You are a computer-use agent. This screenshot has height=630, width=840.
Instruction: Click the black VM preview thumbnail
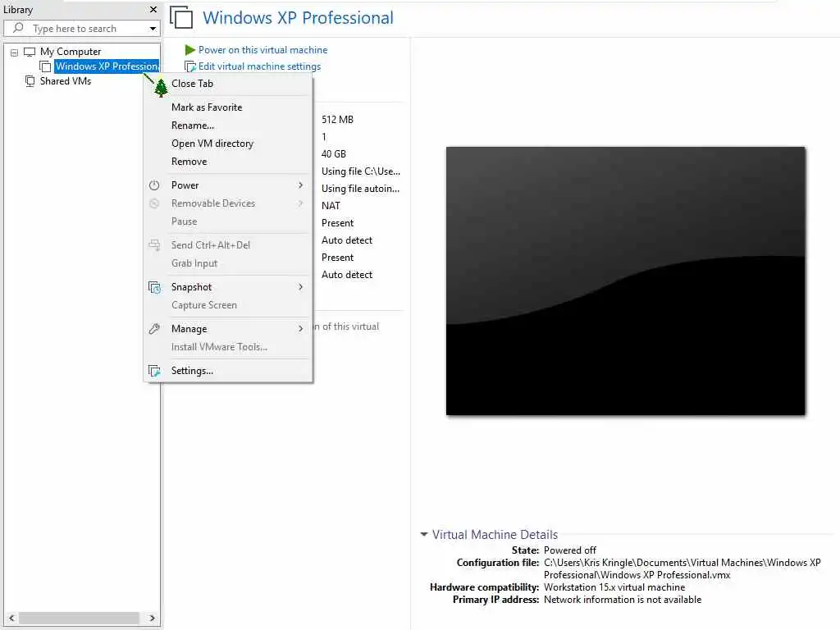point(626,281)
